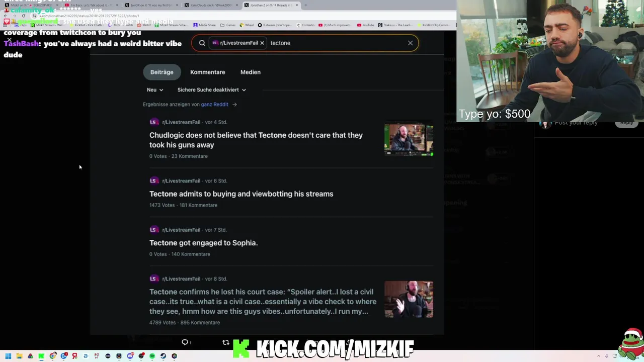Viewport: 644px width, 362px height.
Task: Click subreddit avatar icon of the 7 Std. post
Action: (x=153, y=230)
